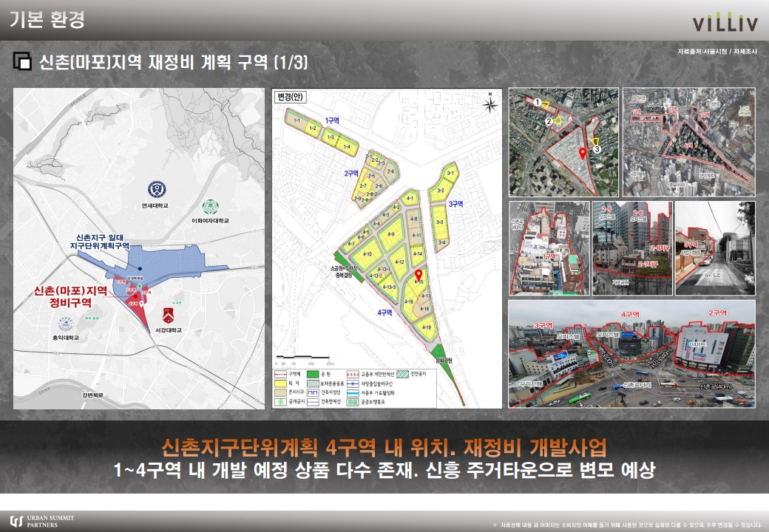The width and height of the screenshot is (769, 532).
Task: Open marker ③ near the red boundary
Action: (x=597, y=149)
